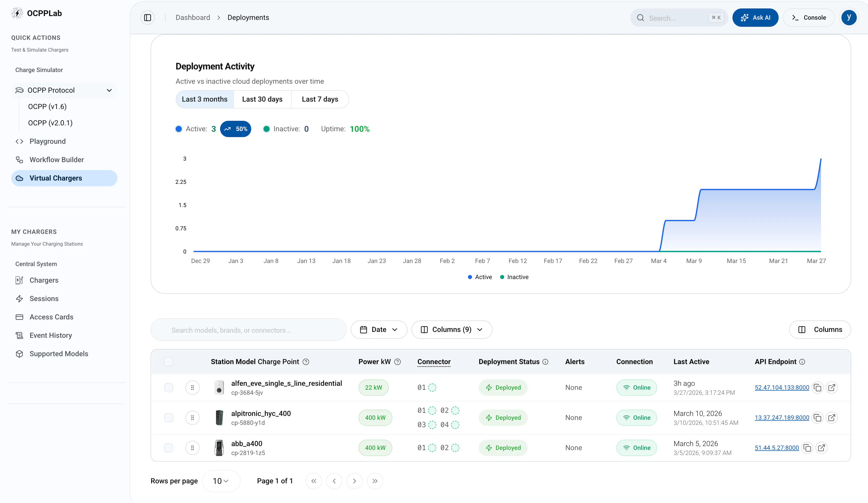Open the Console button

pyautogui.click(x=809, y=18)
